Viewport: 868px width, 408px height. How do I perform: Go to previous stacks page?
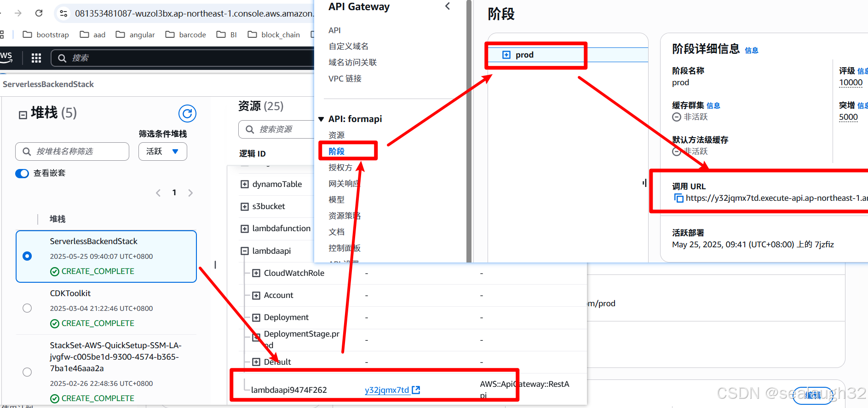(x=158, y=193)
